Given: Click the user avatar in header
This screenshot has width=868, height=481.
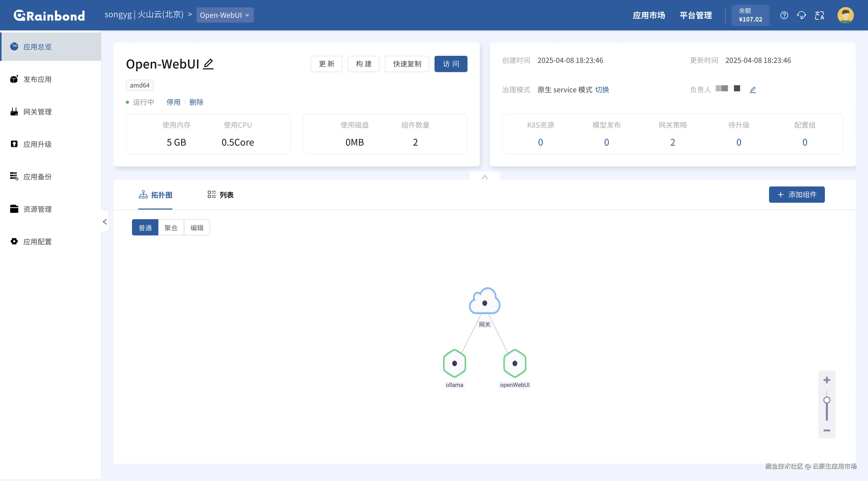Looking at the screenshot, I should pos(845,15).
